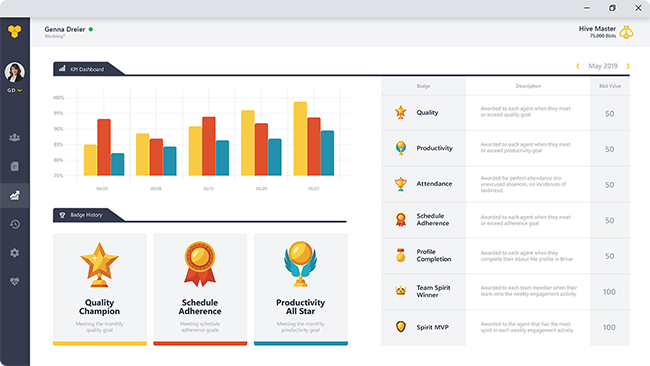Click the Team Spirit Winner crown icon
This screenshot has height=366, width=650.
coord(400,291)
